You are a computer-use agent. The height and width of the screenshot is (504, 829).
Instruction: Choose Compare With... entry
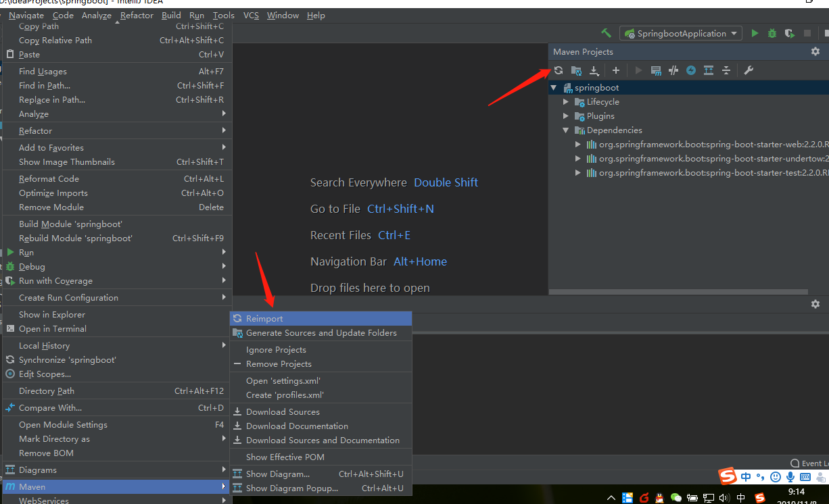116,408
